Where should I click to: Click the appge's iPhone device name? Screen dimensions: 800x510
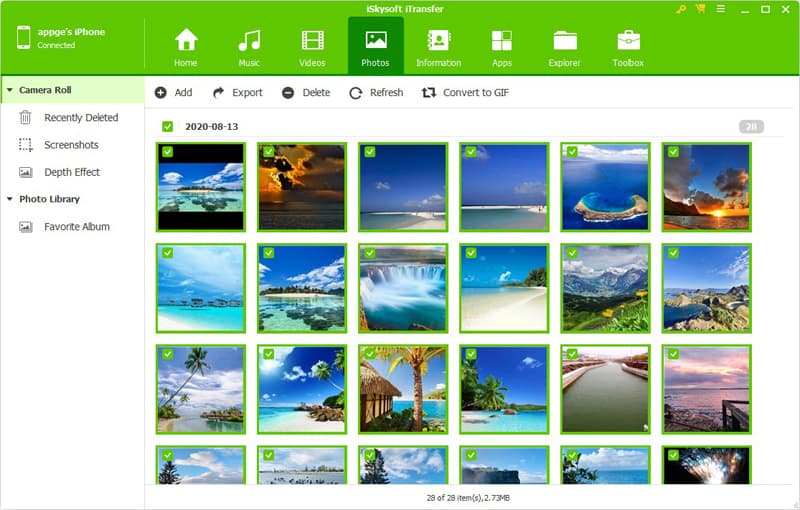(x=71, y=32)
